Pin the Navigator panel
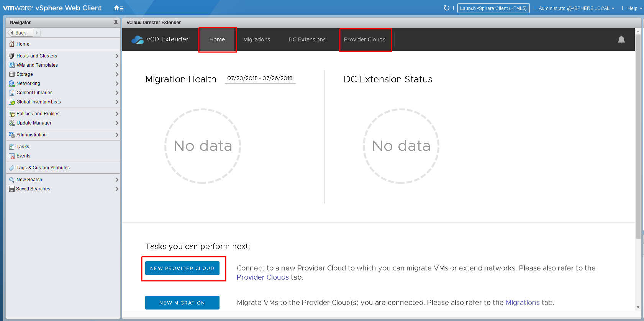The height and width of the screenshot is (321, 644). (x=116, y=23)
